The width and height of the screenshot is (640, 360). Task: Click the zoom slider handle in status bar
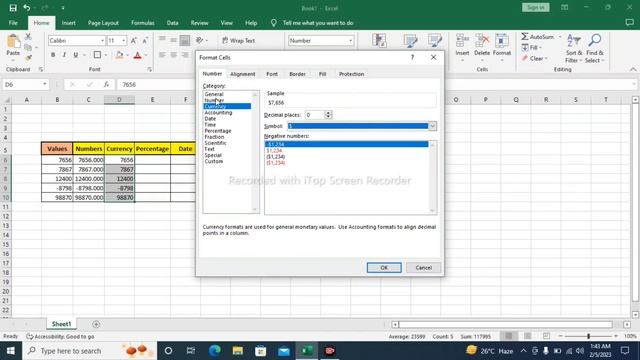pos(588,336)
